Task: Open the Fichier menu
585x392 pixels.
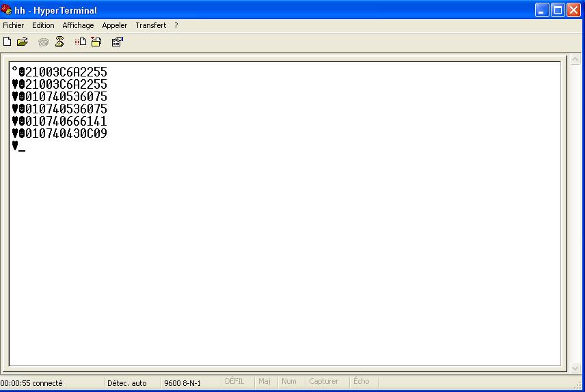Action: click(14, 25)
